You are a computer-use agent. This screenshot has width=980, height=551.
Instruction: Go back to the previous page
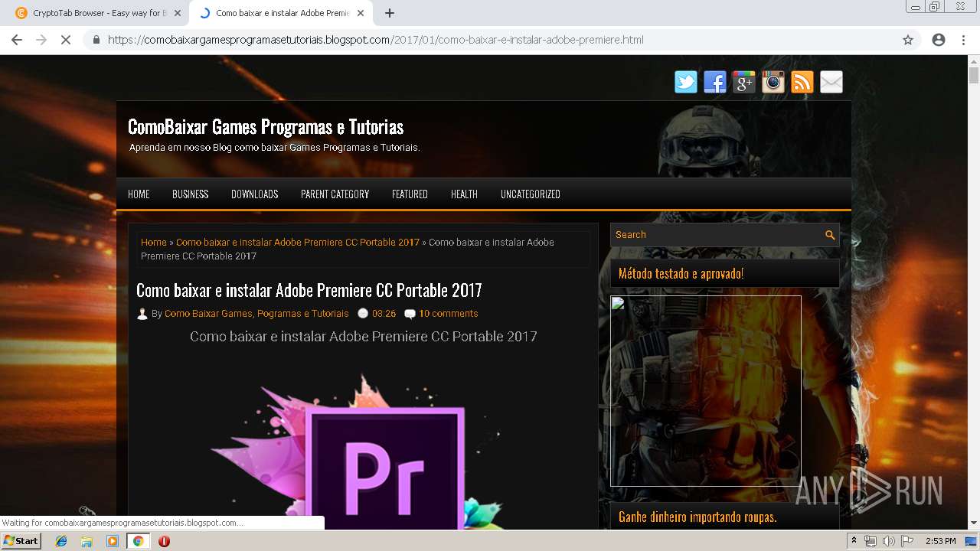click(17, 40)
